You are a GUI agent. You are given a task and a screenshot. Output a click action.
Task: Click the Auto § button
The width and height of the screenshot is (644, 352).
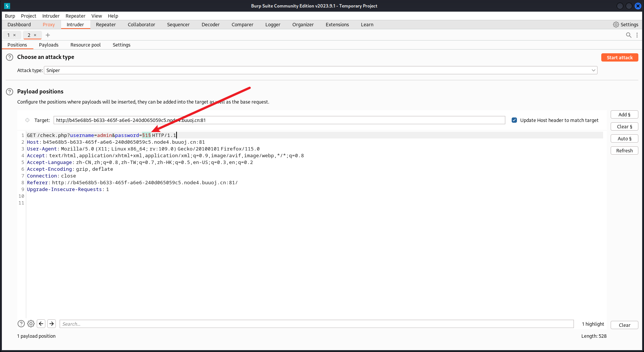pyautogui.click(x=625, y=138)
